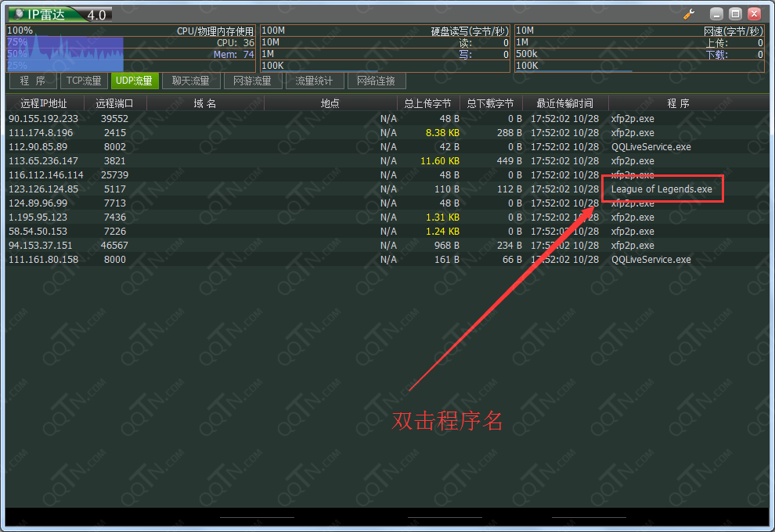
Task: Click the 硬盘读写 disk graph panel
Action: 384,49
